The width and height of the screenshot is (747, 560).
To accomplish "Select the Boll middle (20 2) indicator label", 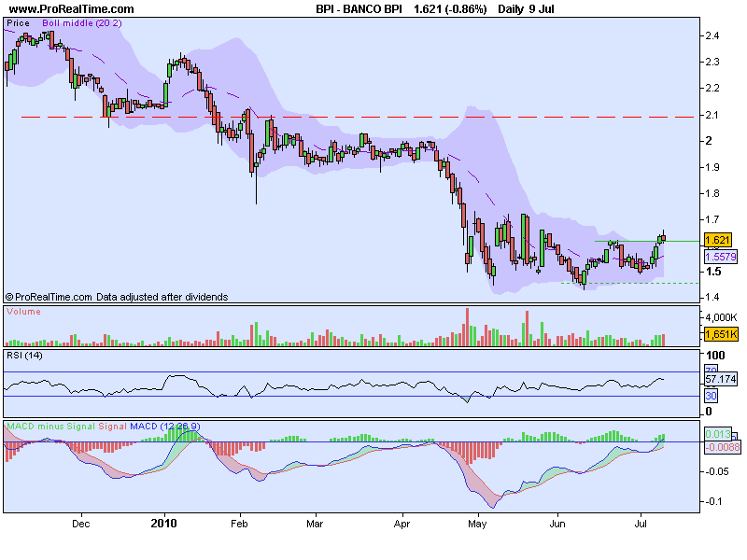I will coord(82,23).
